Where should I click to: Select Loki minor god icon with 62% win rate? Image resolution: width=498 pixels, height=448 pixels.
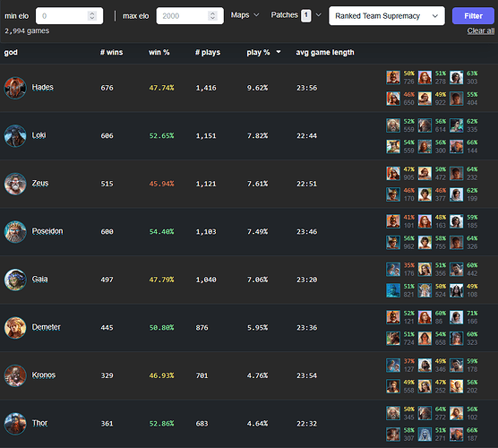457,125
